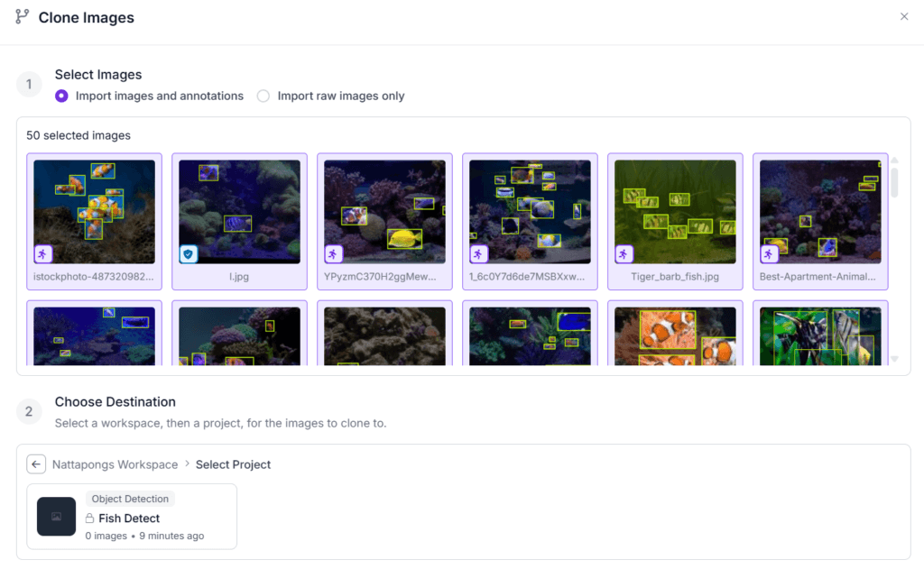
Task: Click the runner badge on Tiger_barb_fish.jpg
Action: [x=624, y=254]
